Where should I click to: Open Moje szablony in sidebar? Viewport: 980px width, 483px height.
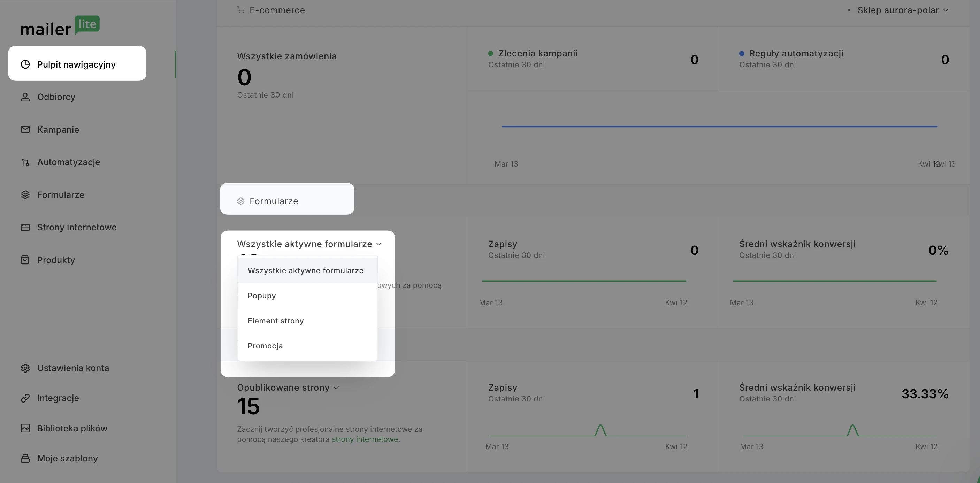pos(67,458)
